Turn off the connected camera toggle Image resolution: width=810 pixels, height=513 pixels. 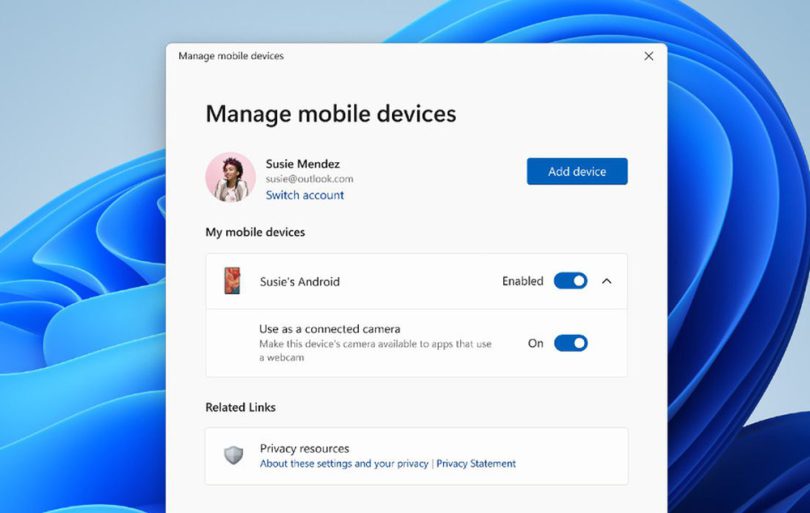click(570, 343)
